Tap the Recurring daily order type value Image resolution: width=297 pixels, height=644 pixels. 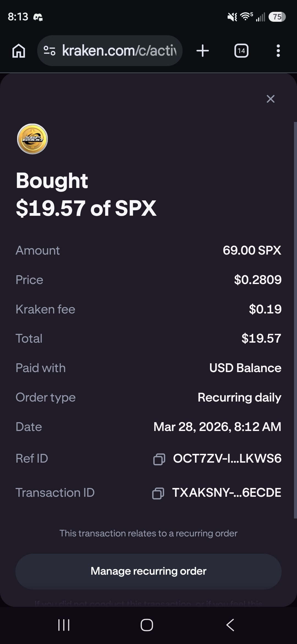[239, 397]
